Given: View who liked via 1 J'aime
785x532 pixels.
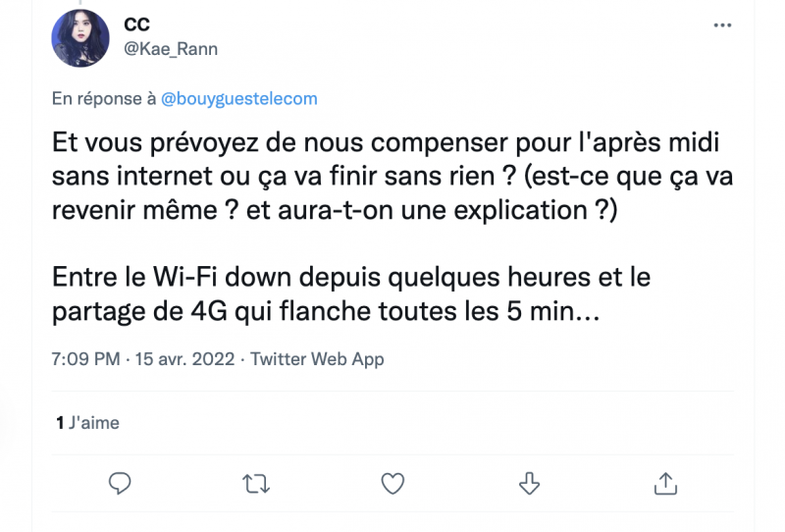Looking at the screenshot, I should click(88, 423).
